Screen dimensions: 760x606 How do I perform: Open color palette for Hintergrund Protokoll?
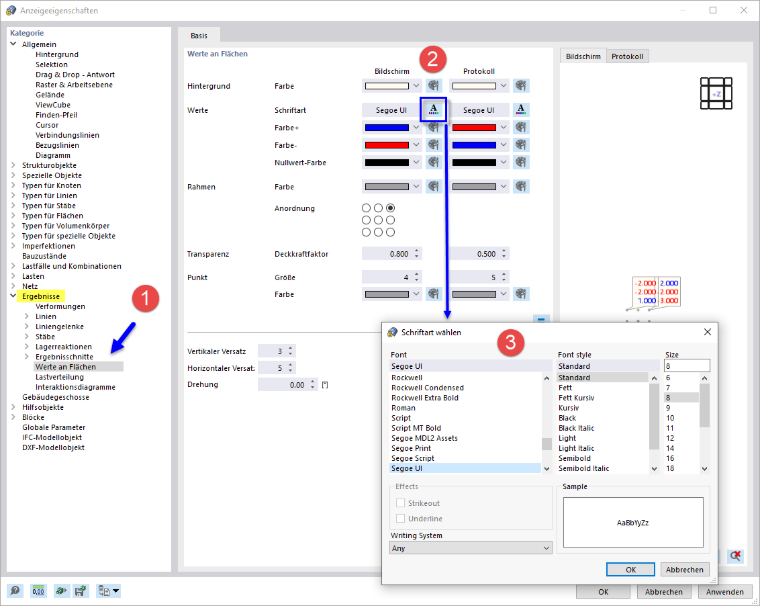[x=521, y=86]
